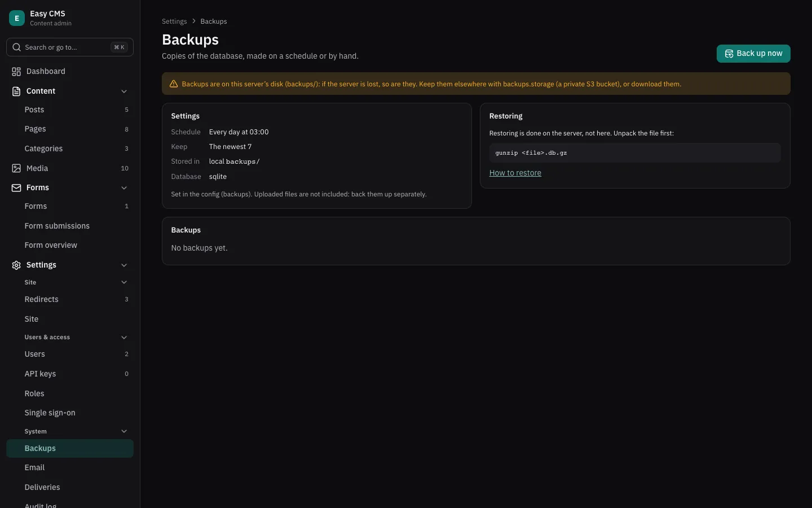Open Single sign-on settings
812x508 pixels.
70,413
